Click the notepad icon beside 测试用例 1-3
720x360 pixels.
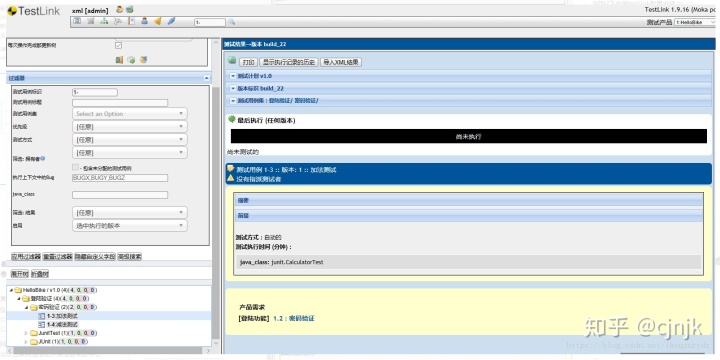[x=231, y=169]
